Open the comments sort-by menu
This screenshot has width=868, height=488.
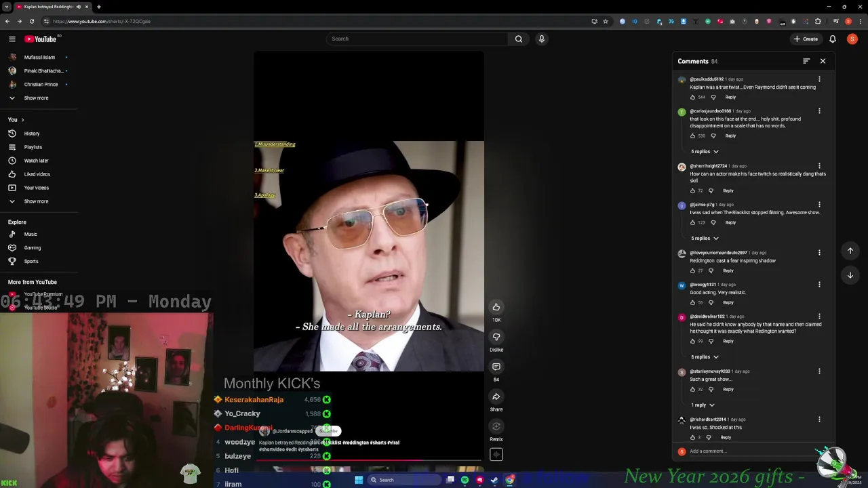(806, 61)
